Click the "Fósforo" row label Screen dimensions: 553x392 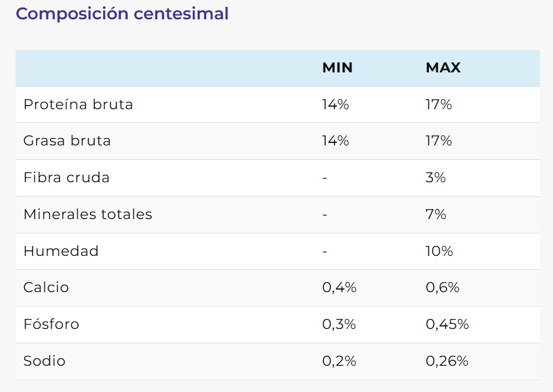tap(51, 325)
